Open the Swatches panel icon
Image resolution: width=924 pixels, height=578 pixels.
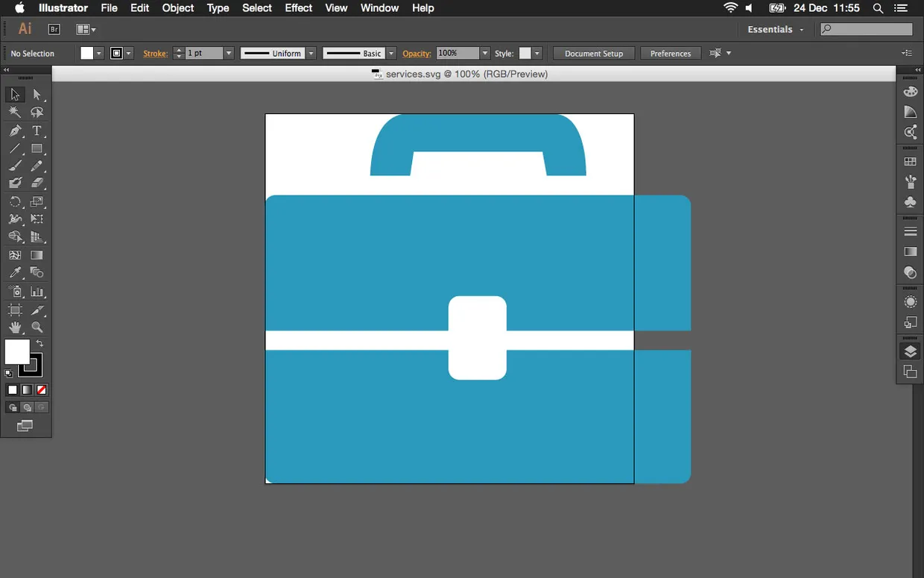[910, 160]
